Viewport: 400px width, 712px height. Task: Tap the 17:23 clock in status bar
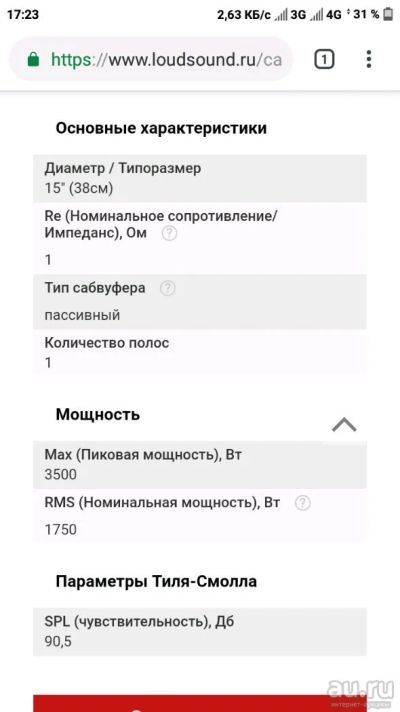(x=23, y=15)
